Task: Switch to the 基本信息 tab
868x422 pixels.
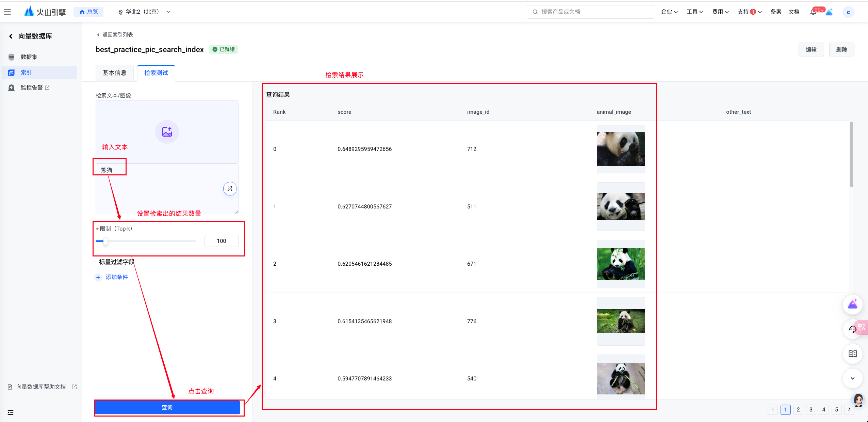Action: (115, 73)
